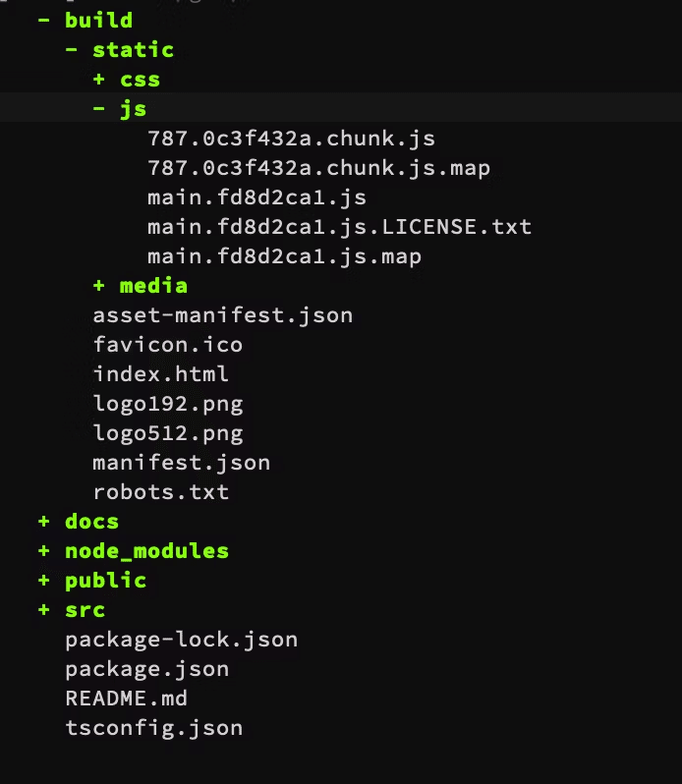Expand the public folder
The image size is (682, 784).
pos(43,581)
